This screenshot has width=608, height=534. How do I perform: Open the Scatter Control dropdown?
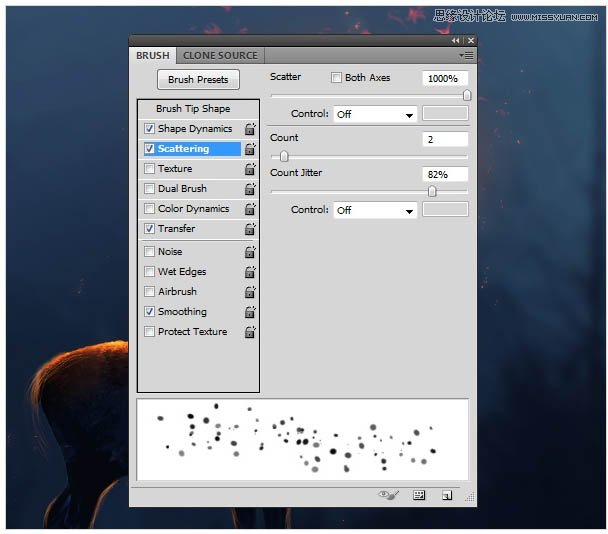[375, 114]
